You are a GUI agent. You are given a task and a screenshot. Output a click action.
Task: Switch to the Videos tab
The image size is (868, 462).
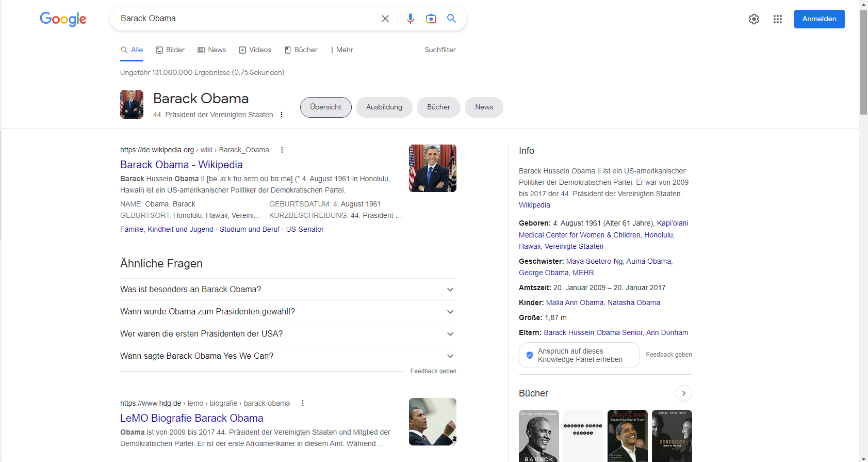[x=255, y=50]
